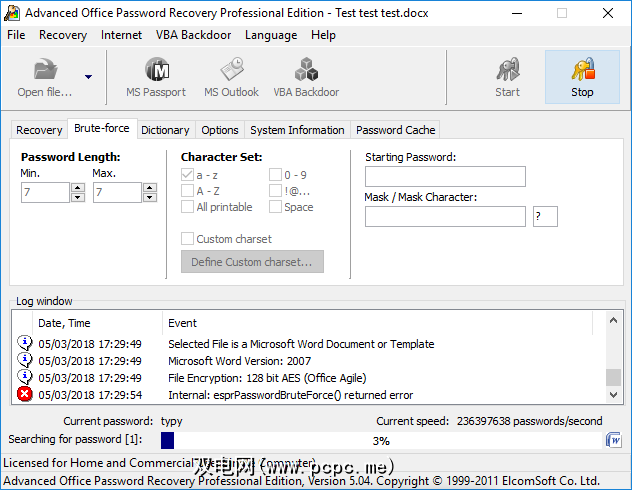View the System Information tab
632x490 pixels.
click(297, 130)
